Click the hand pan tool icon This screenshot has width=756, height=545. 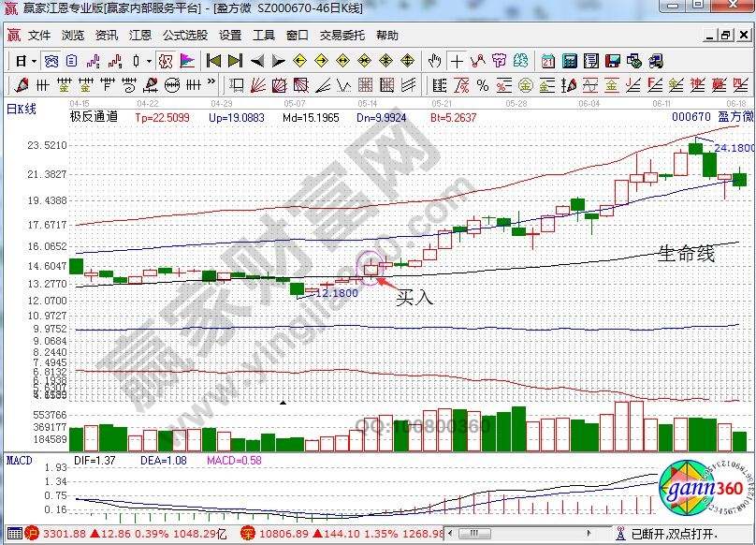pos(434,61)
